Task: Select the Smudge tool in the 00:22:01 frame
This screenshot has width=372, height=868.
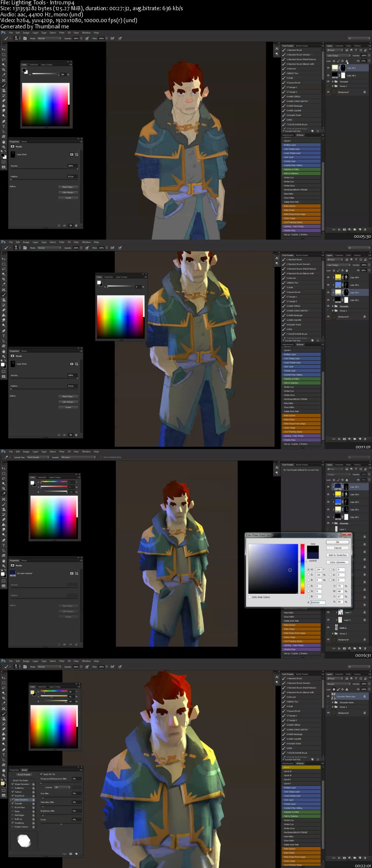Action: tap(4, 739)
